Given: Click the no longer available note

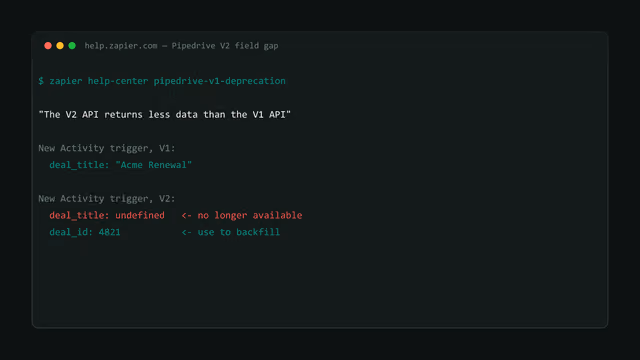Looking at the screenshot, I should point(250,215).
